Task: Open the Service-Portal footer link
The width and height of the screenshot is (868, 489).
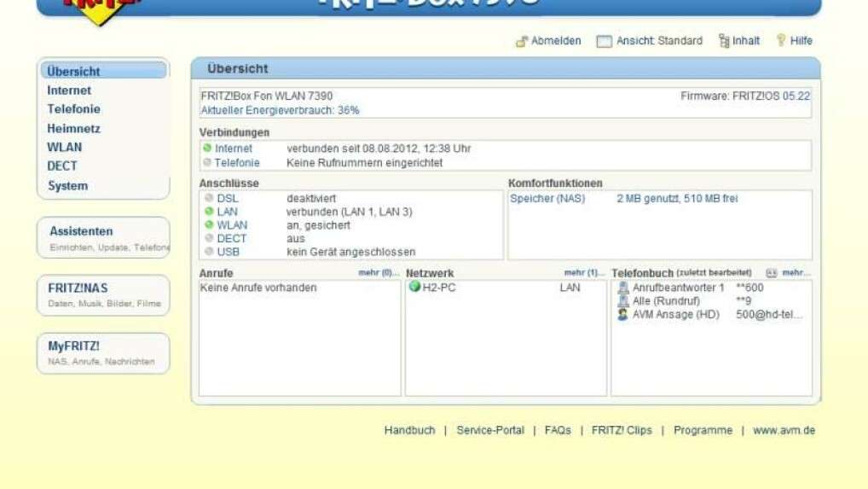Action: click(490, 430)
